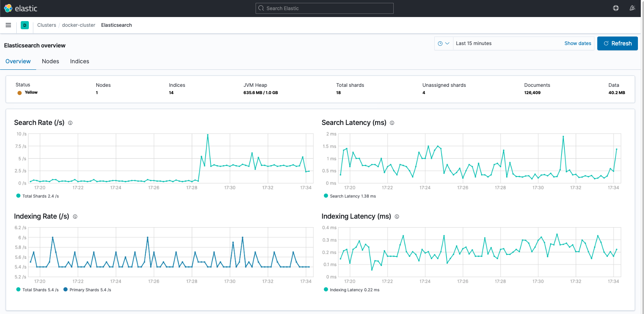This screenshot has width=644, height=314.
Task: Toggle Search Latency legend series
Action: (350, 196)
